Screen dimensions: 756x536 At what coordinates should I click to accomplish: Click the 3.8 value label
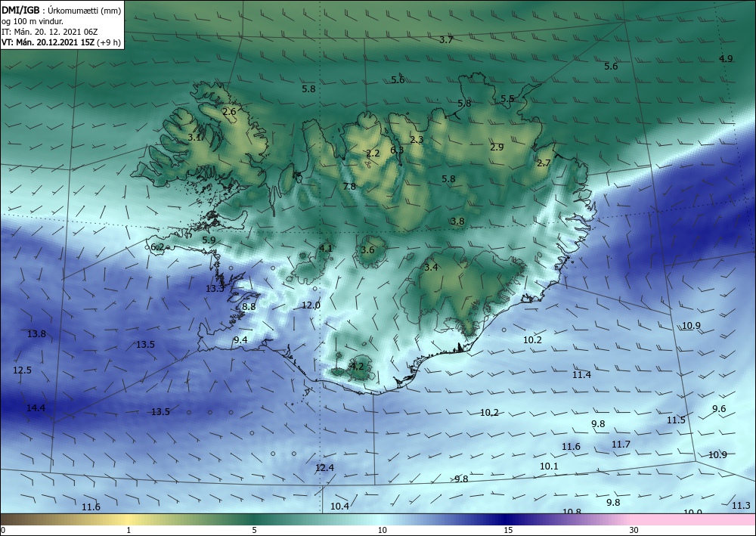[x=457, y=222]
